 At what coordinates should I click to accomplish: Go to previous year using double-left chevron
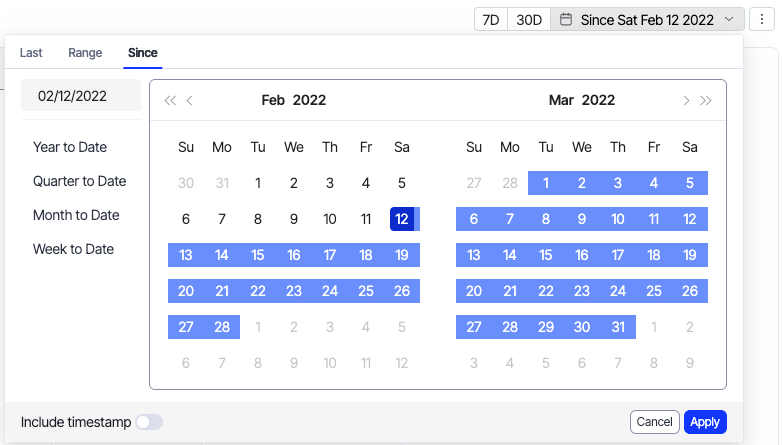(169, 100)
